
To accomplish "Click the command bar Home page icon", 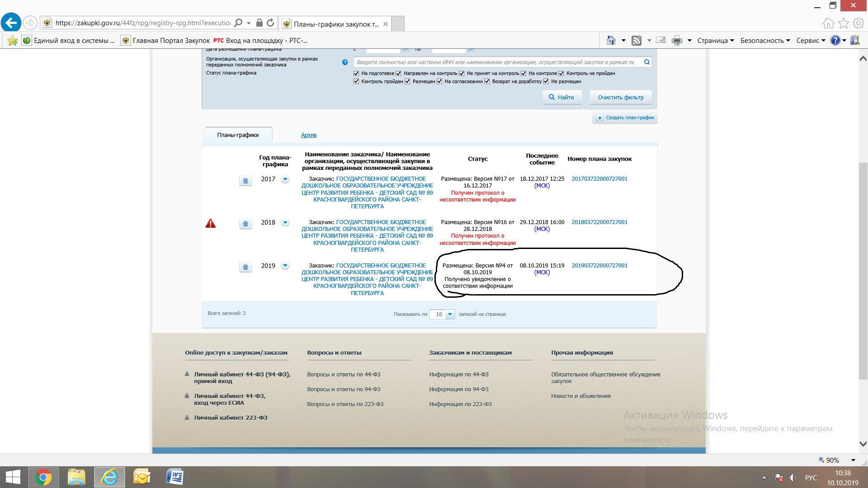I will 611,40.
